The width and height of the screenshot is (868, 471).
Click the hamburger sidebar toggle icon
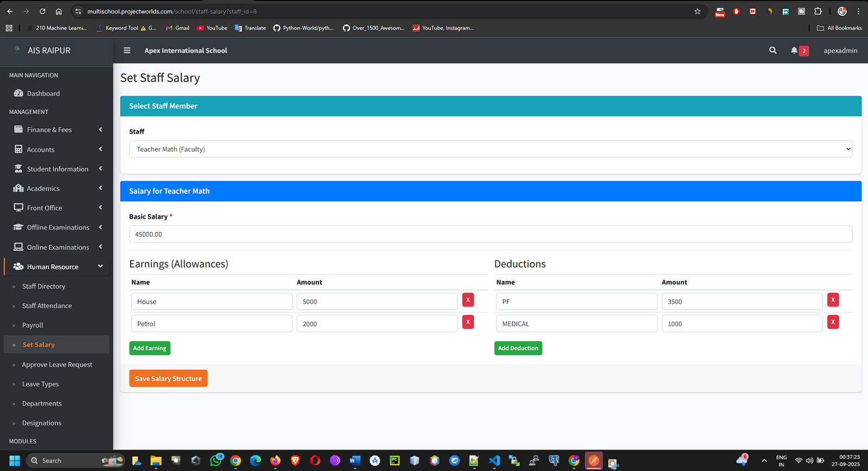(x=127, y=50)
